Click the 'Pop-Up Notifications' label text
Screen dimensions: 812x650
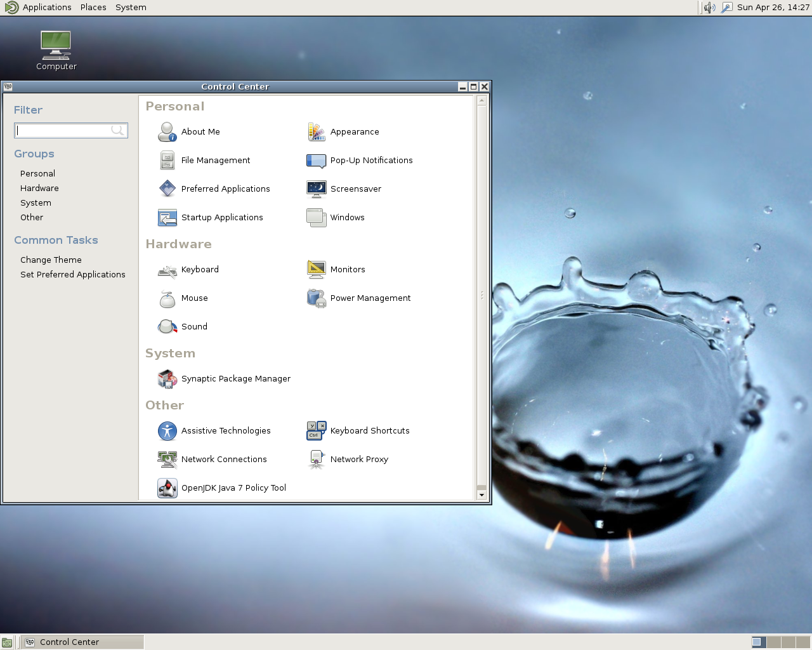pyautogui.click(x=372, y=160)
